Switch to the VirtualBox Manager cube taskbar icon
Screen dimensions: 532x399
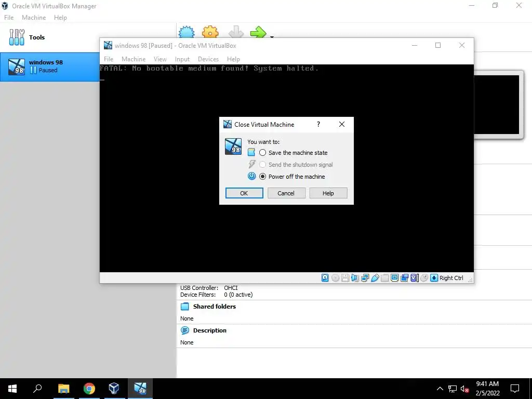114,389
